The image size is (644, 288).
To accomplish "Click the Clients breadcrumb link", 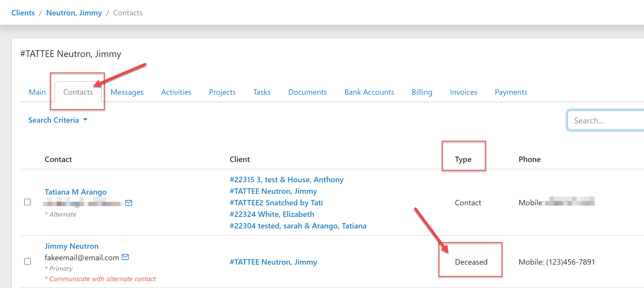I will (23, 13).
